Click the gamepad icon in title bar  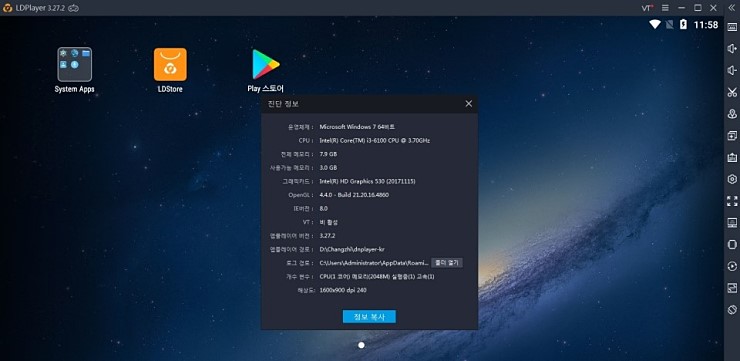click(73, 8)
